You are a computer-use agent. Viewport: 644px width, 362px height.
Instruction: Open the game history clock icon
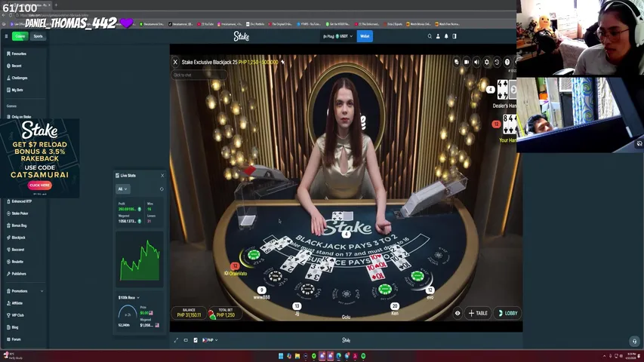pyautogui.click(x=497, y=62)
